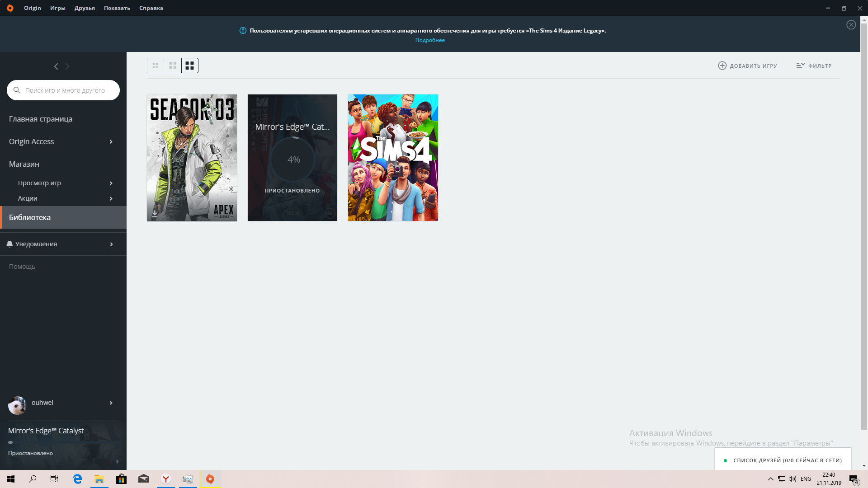Go forward with the right navigation arrow
This screenshot has width=868, height=488.
(67, 66)
